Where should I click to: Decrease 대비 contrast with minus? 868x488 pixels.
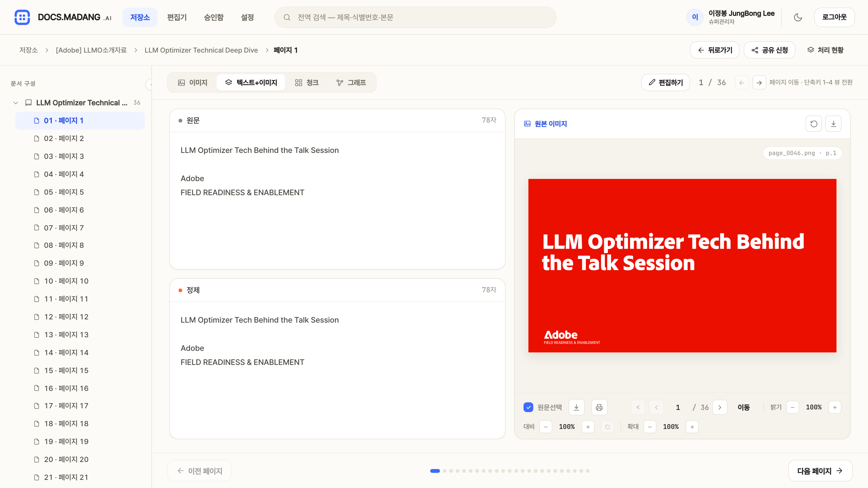tap(545, 427)
